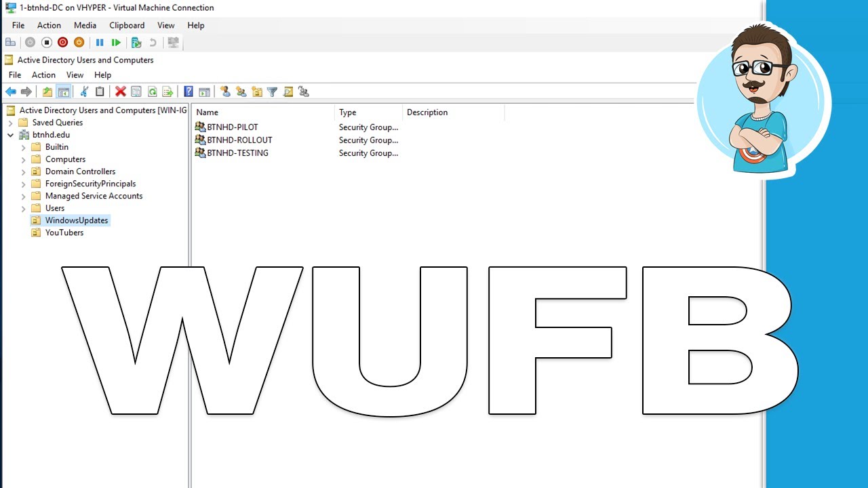Open the Clipboard menu

pos(127,25)
